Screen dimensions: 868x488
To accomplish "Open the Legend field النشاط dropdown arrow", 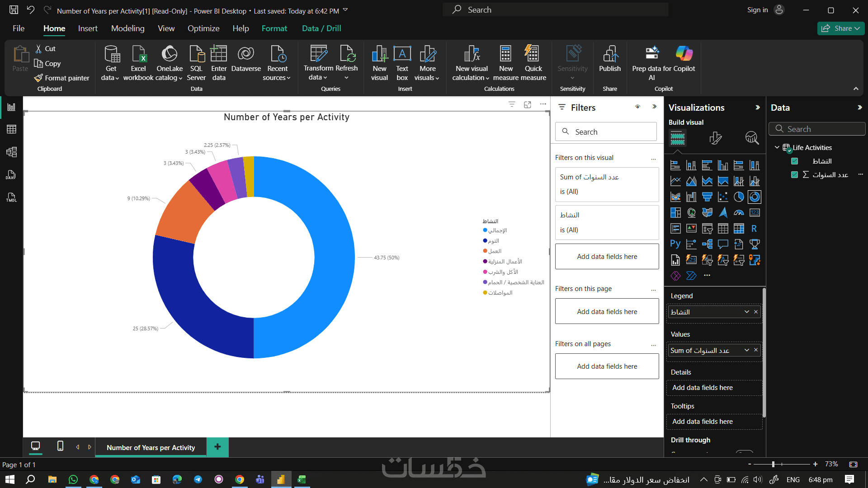I will [747, 312].
